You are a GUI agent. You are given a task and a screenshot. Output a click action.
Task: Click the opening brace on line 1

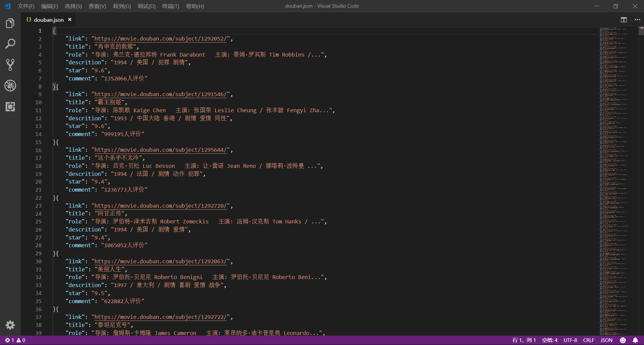[54, 31]
